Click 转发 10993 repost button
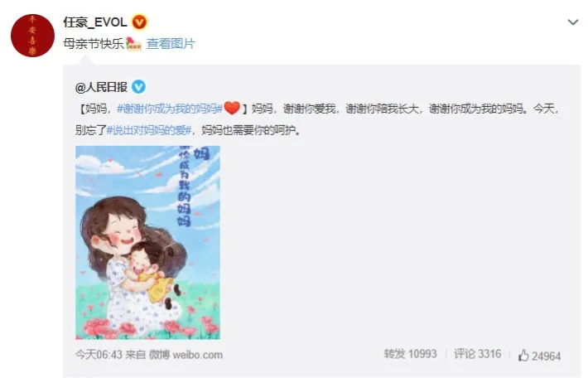 coord(410,354)
